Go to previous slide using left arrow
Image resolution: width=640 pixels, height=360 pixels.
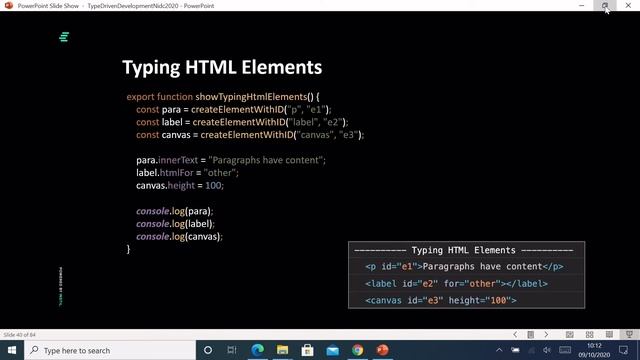point(515,334)
